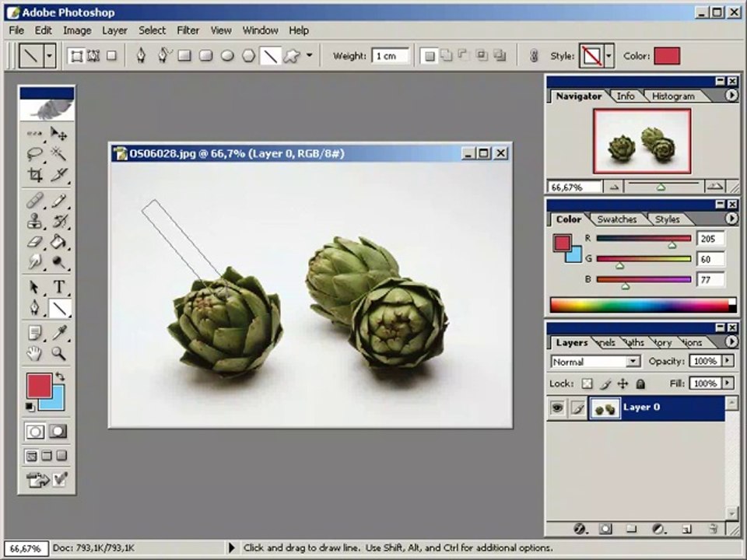Switch to Standard Mode editing
The width and height of the screenshot is (747, 560).
35,432
